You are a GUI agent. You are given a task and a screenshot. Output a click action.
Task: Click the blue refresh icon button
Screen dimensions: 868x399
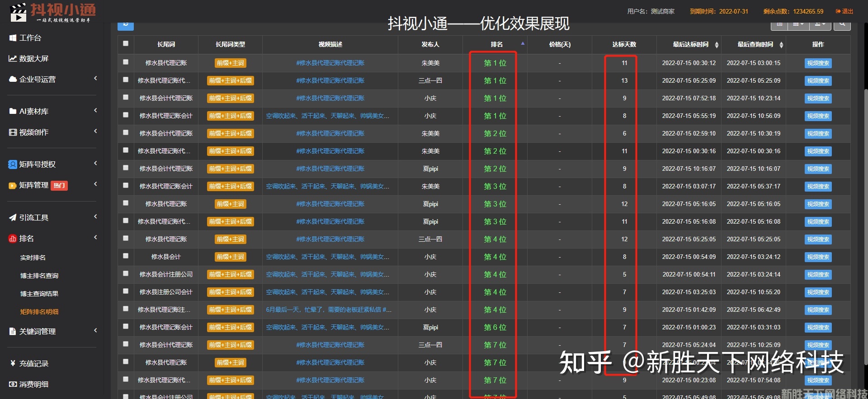click(x=125, y=25)
